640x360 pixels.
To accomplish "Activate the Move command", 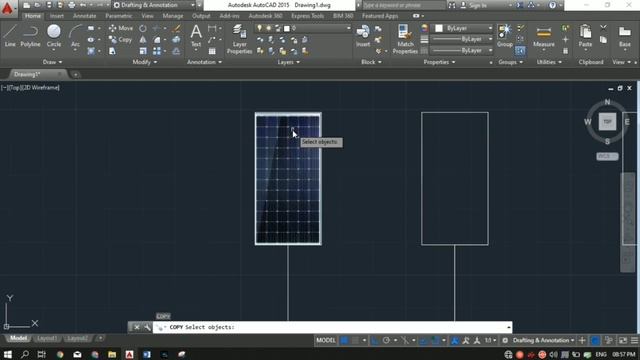I will coord(120,28).
